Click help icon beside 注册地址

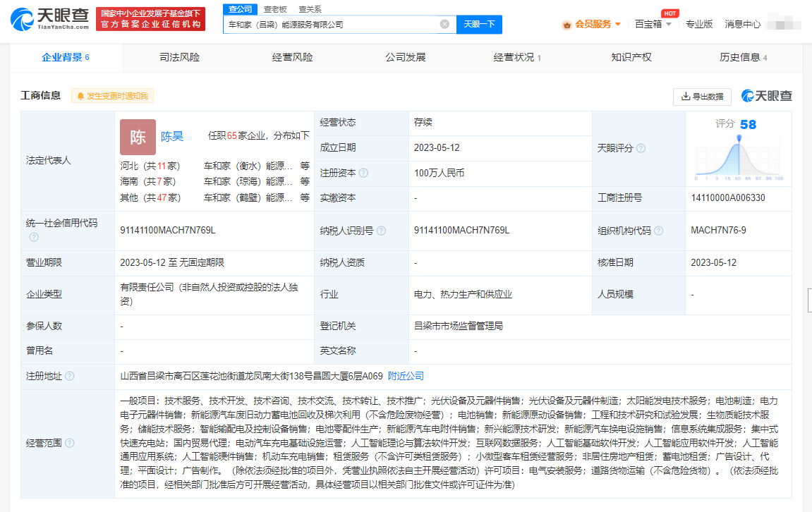69,377
